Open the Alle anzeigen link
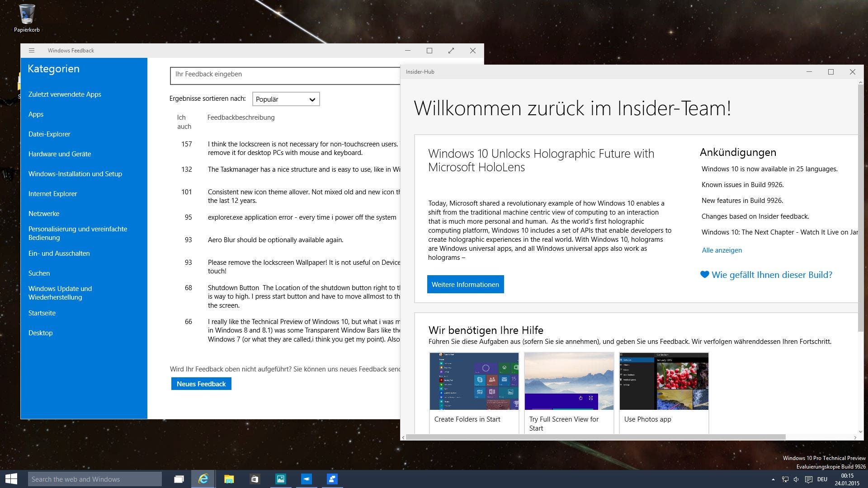Image resolution: width=868 pixels, height=488 pixels. (722, 250)
